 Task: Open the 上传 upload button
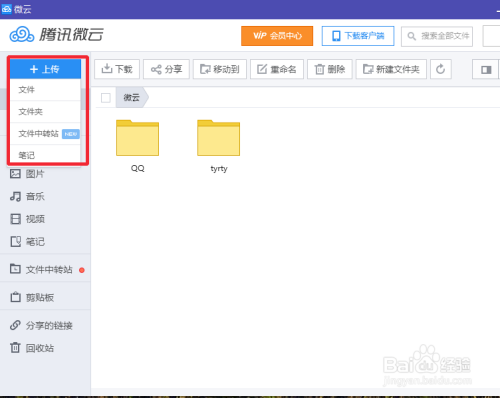pyautogui.click(x=45, y=69)
